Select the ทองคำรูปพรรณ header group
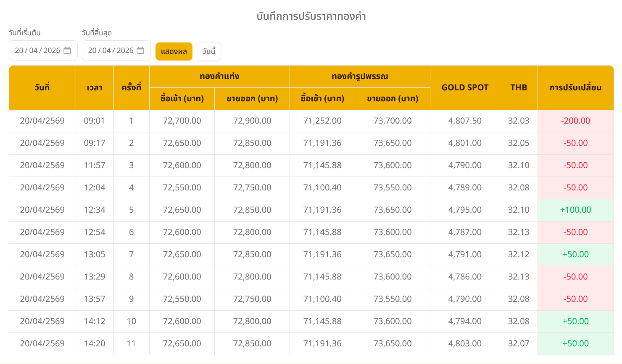 (360, 76)
